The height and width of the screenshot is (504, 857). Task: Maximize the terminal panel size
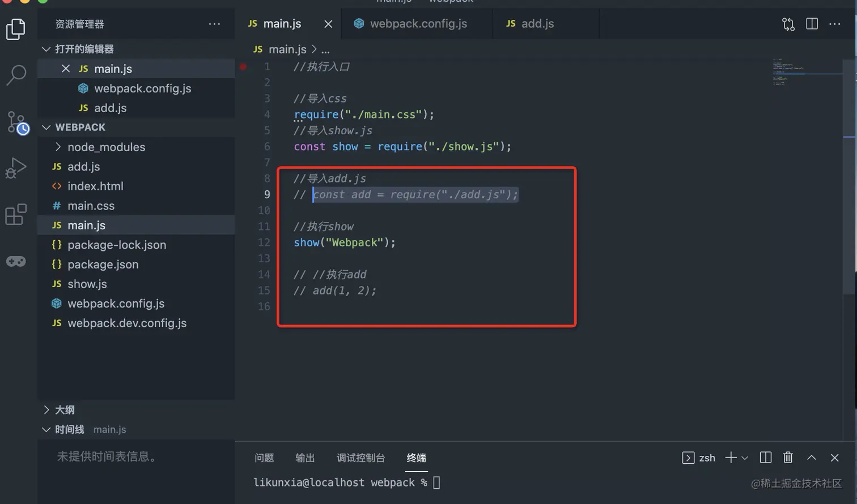point(812,458)
